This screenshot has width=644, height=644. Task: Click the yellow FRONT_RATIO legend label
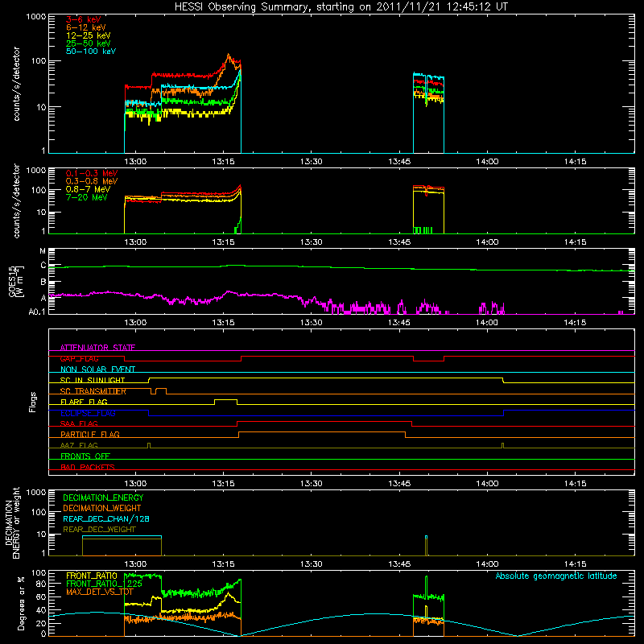pos(92,576)
